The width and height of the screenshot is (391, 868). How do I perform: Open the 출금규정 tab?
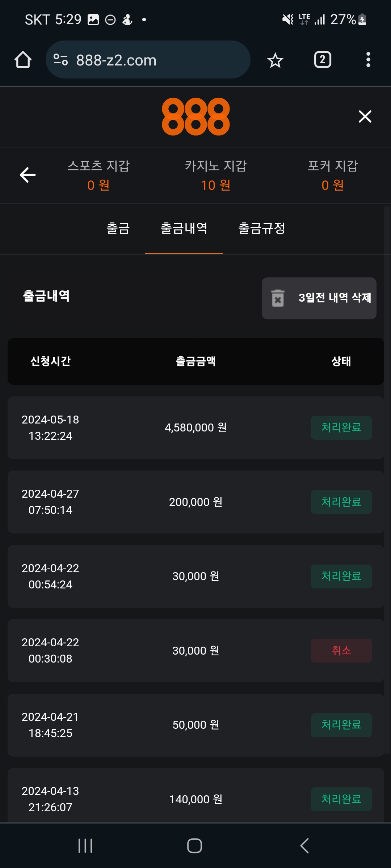click(262, 228)
